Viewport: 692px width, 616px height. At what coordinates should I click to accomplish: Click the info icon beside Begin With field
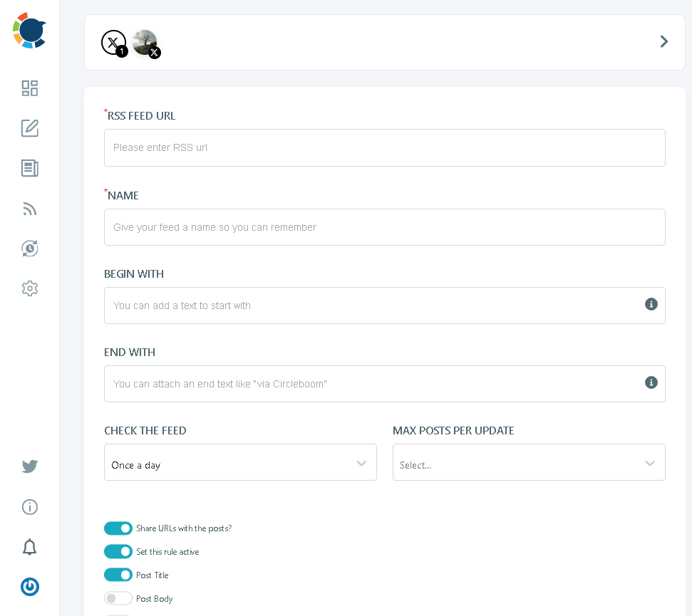pyautogui.click(x=651, y=304)
